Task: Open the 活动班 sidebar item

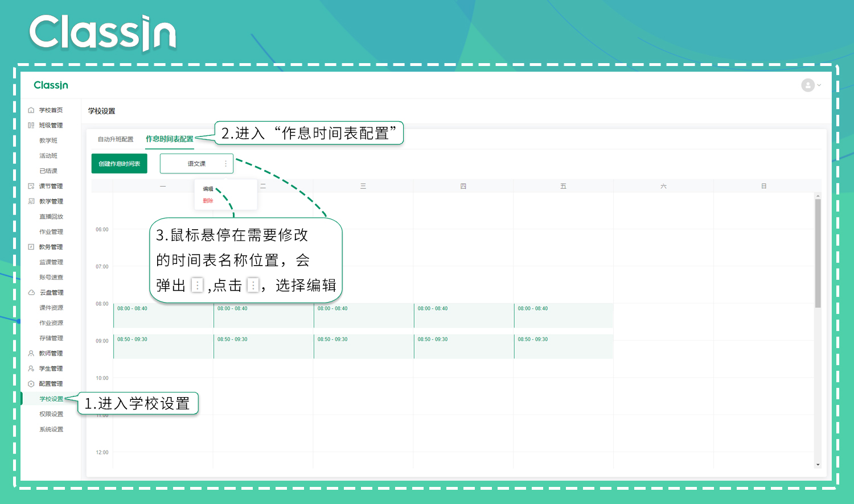Action: tap(48, 156)
